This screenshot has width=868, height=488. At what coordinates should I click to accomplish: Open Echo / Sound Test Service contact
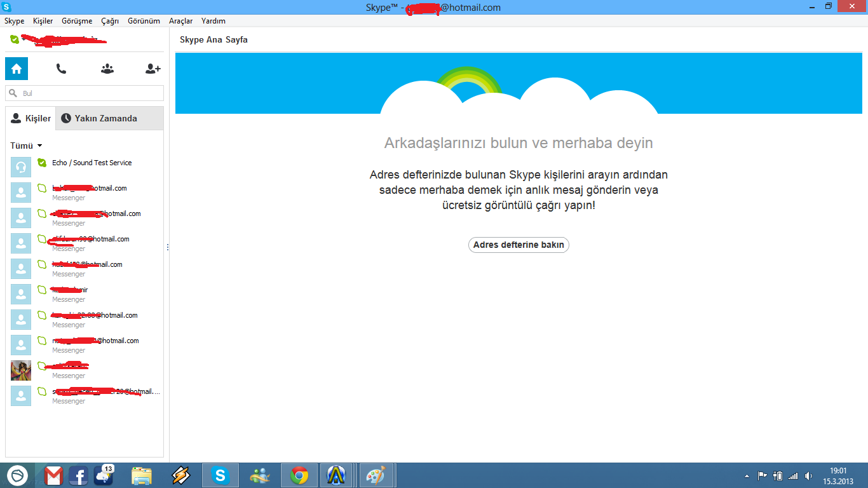pyautogui.click(x=92, y=163)
